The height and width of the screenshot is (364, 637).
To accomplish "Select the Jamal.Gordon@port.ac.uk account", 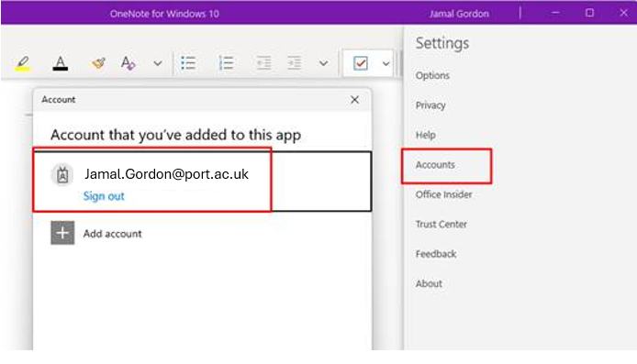I will pyautogui.click(x=202, y=182).
